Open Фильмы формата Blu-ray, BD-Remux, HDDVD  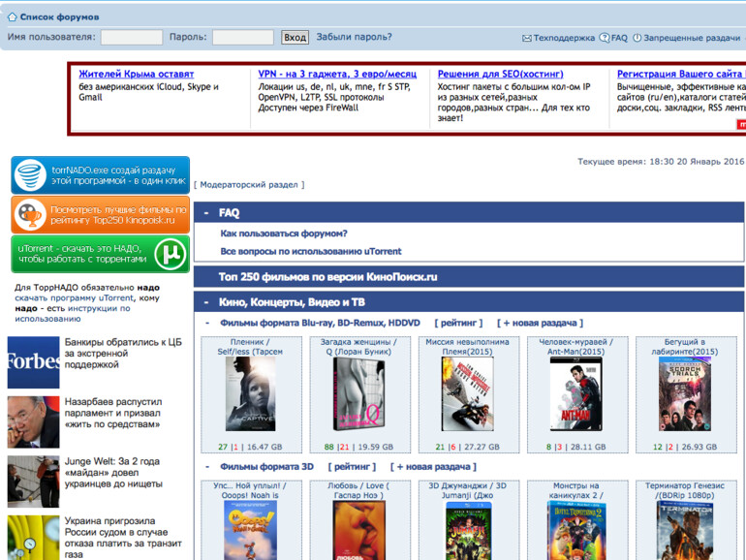(320, 323)
